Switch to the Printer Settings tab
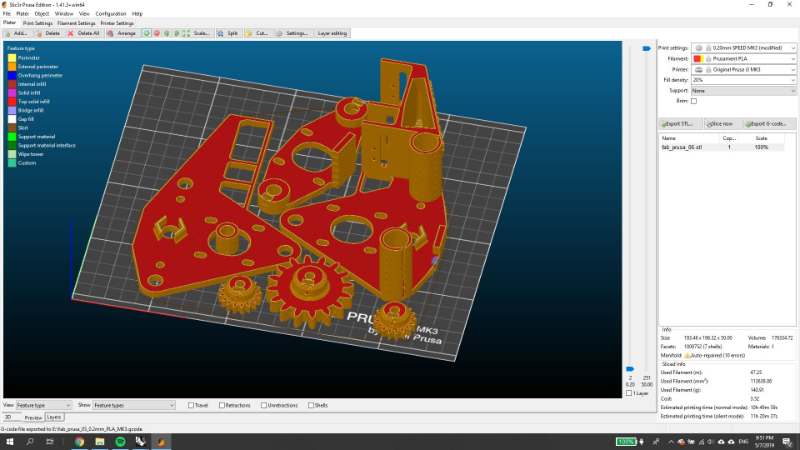Image resolution: width=800 pixels, height=450 pixels. (x=117, y=23)
